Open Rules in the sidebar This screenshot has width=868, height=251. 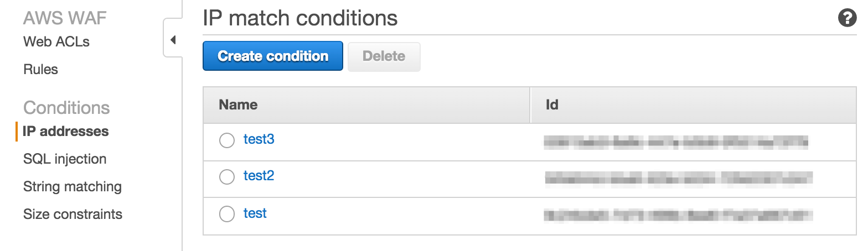click(40, 70)
